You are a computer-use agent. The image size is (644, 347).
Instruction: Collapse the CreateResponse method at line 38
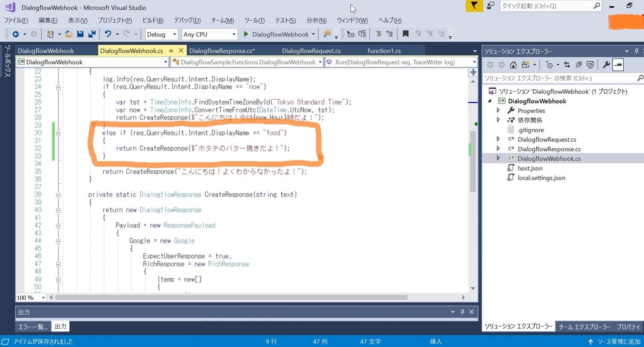pos(58,195)
